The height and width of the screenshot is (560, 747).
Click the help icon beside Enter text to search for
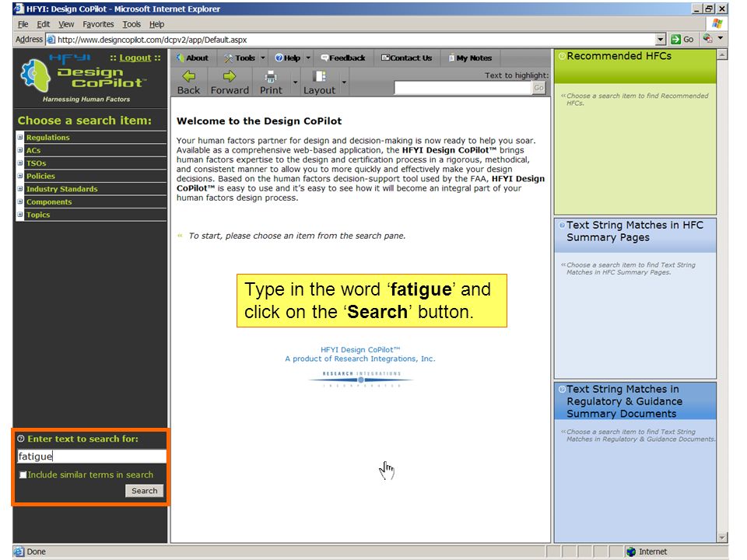20,439
